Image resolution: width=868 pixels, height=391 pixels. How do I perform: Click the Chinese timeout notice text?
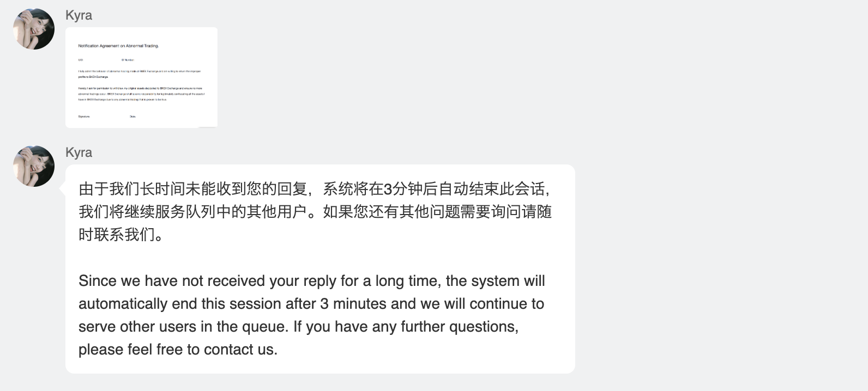tap(316, 212)
